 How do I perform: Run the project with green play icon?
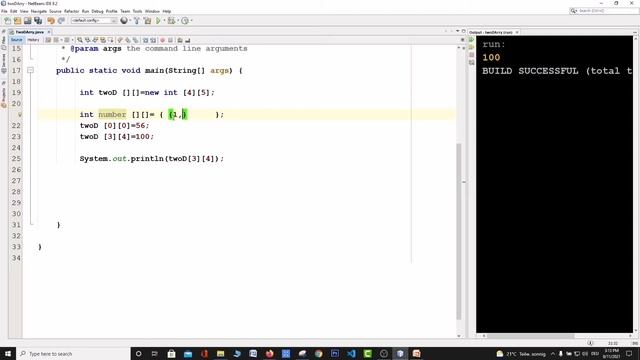158,20
